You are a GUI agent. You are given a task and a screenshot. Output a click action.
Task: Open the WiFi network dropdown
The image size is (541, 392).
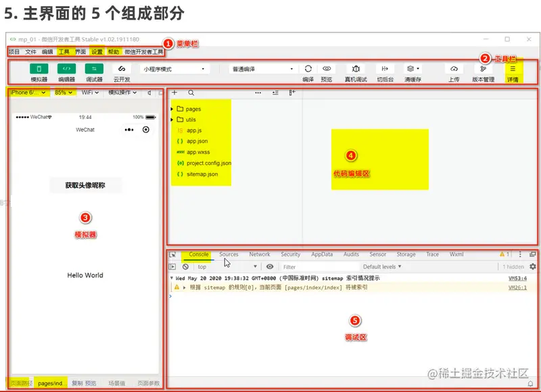pyautogui.click(x=90, y=93)
